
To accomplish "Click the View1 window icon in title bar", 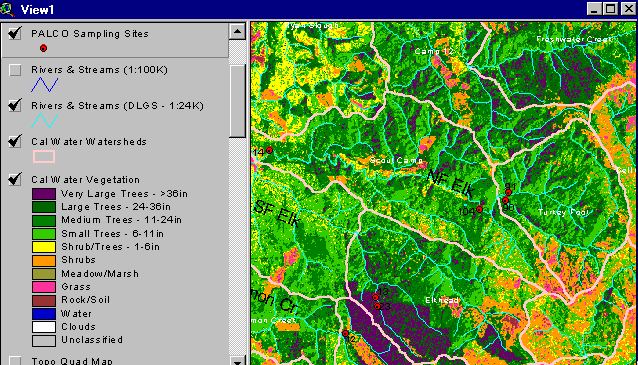I will pyautogui.click(x=8, y=9).
